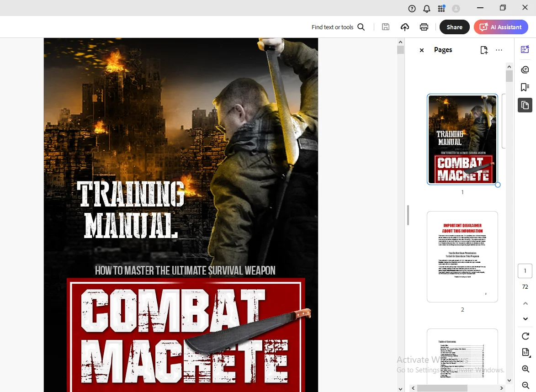Open the Help question mark icon

[x=412, y=9]
